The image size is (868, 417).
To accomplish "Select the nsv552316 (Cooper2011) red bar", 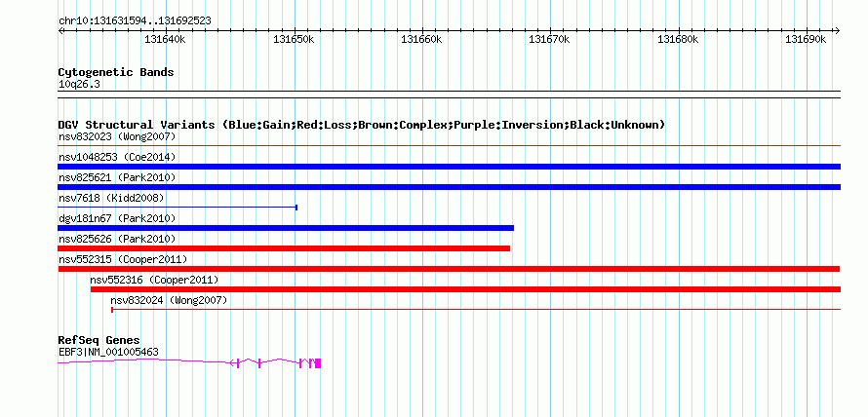I will pyautogui.click(x=465, y=289).
